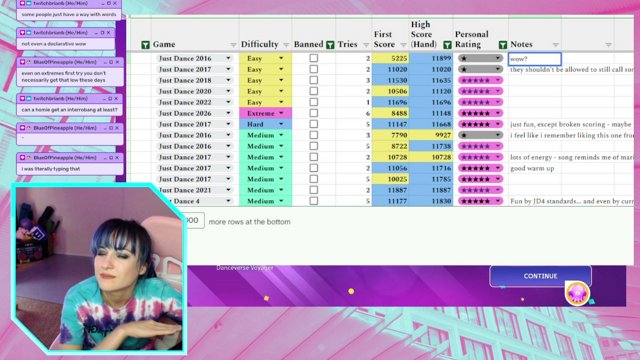The width and height of the screenshot is (640, 360).
Task: Select the first score cell 8488
Action: [x=391, y=113]
